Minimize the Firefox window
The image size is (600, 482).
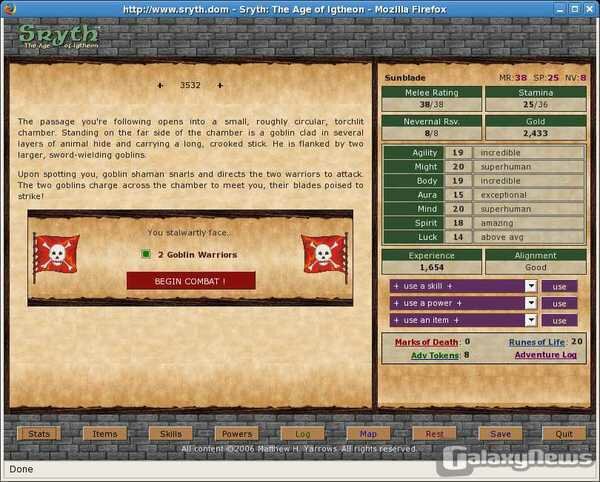[560, 9]
